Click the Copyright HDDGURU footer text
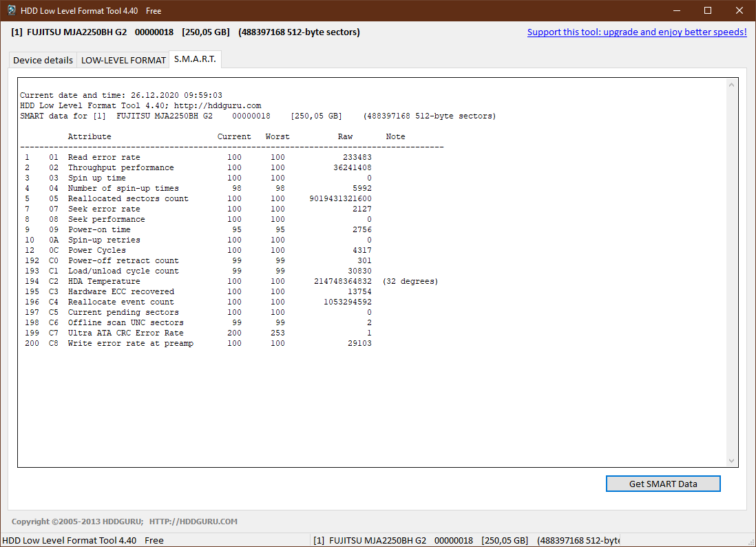 [x=125, y=522]
